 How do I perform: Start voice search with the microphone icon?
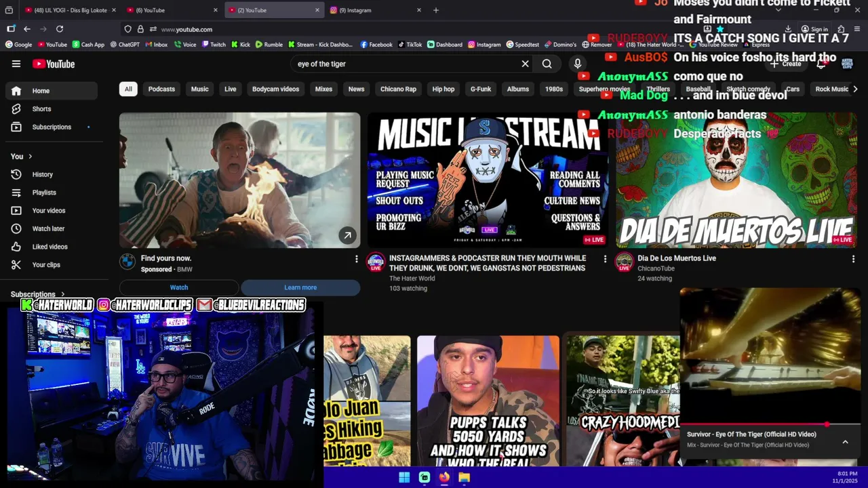click(578, 64)
